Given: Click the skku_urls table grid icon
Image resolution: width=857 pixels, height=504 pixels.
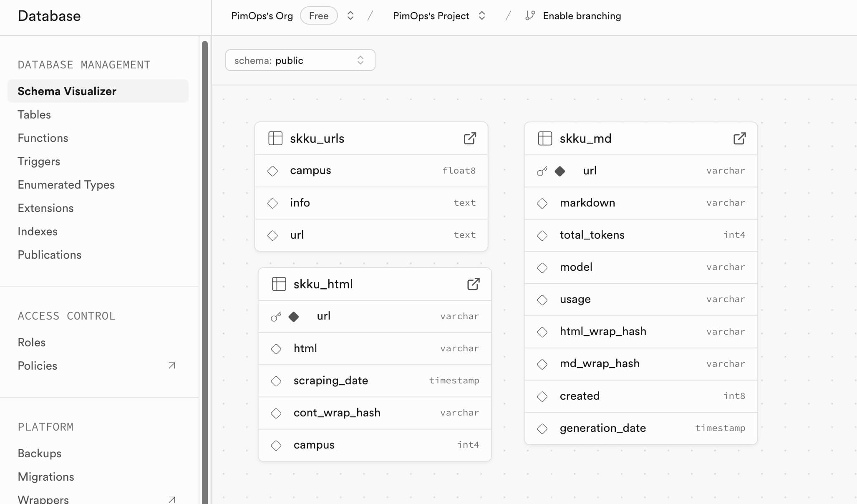Looking at the screenshot, I should pyautogui.click(x=275, y=139).
